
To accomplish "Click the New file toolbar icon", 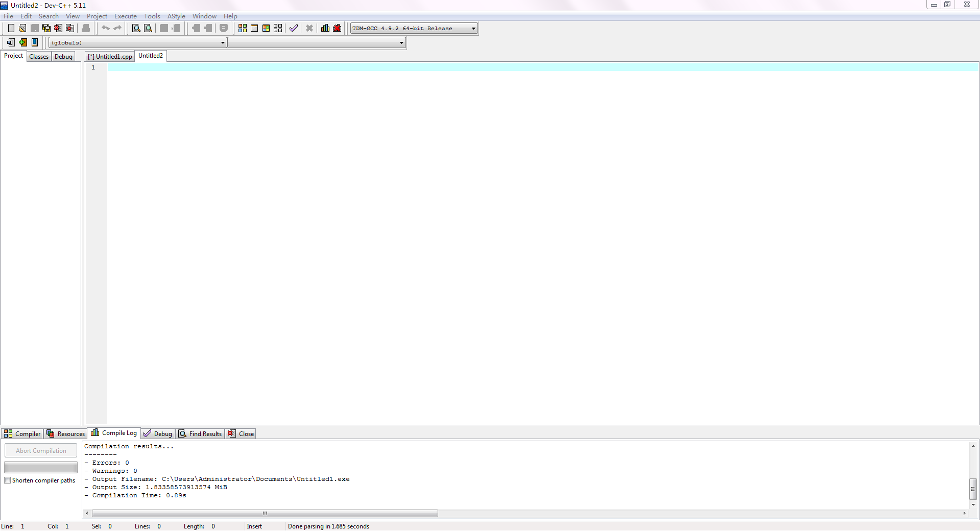I will coord(11,28).
